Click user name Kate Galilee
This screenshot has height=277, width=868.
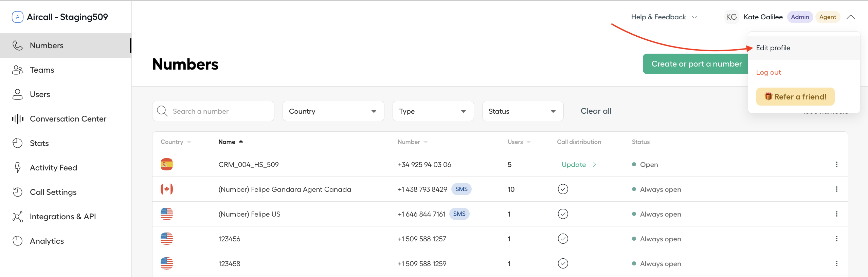(763, 17)
